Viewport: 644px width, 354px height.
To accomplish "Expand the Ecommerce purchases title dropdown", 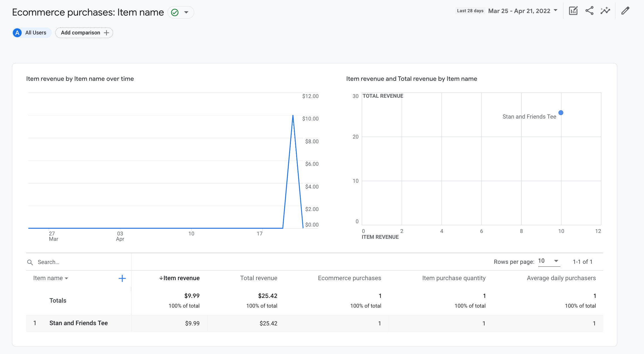I will (x=187, y=12).
